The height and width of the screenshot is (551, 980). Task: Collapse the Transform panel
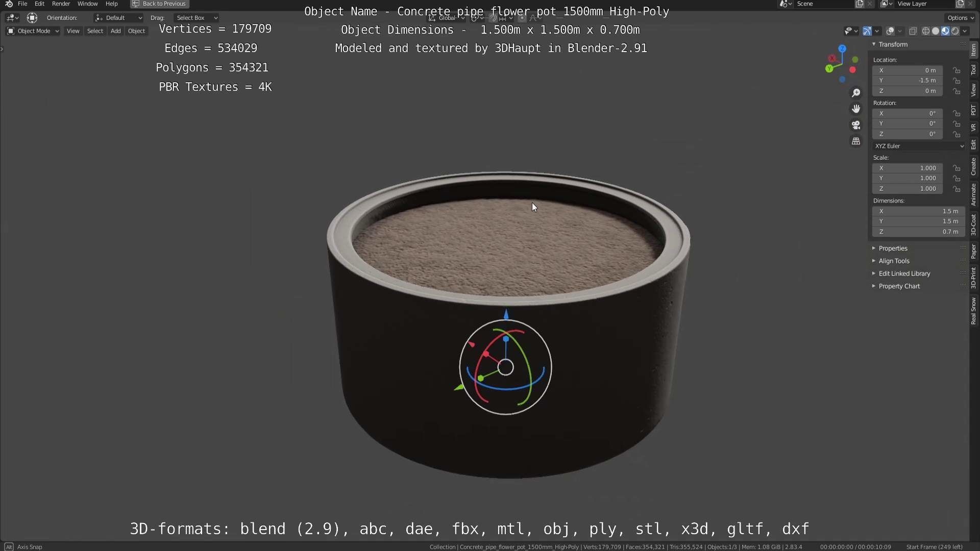[874, 44]
